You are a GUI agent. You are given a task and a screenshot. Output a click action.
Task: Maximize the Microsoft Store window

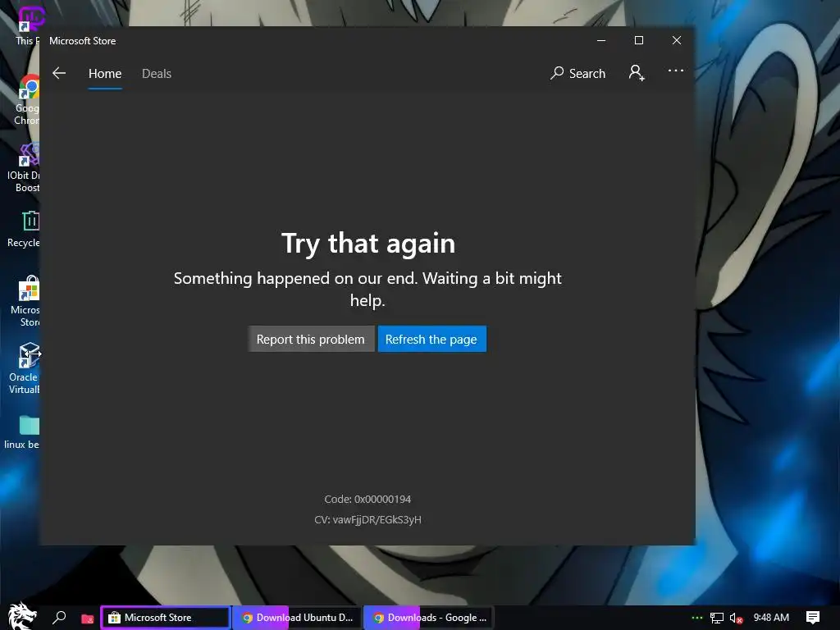pos(638,41)
